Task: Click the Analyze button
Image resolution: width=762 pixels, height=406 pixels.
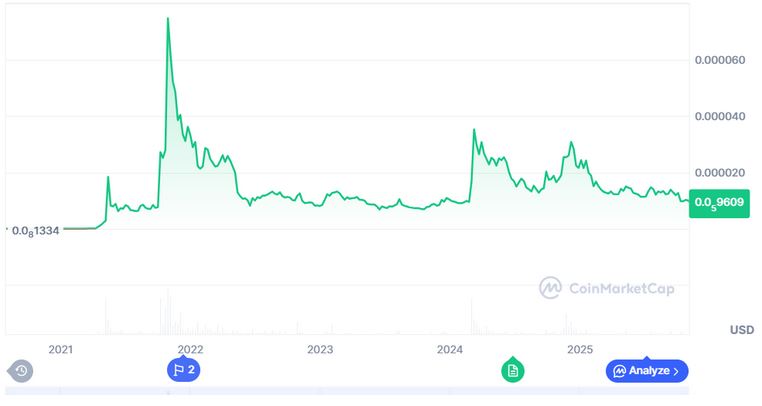Action: click(647, 371)
